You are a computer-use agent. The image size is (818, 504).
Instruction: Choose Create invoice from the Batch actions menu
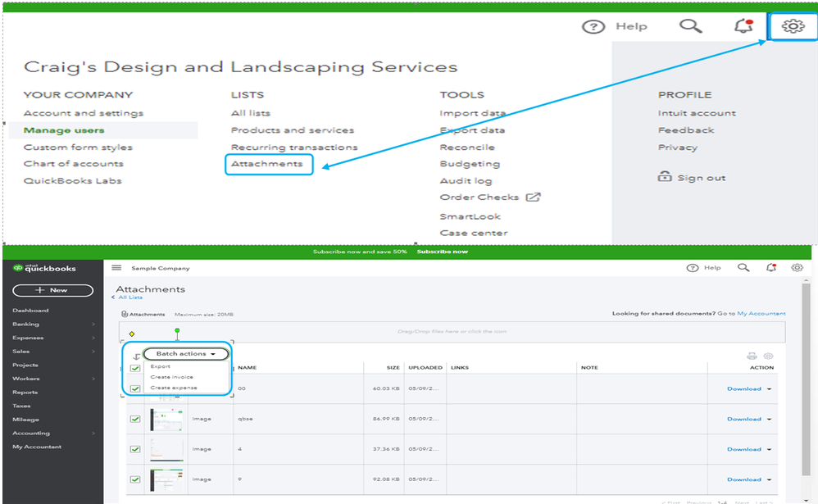point(171,377)
